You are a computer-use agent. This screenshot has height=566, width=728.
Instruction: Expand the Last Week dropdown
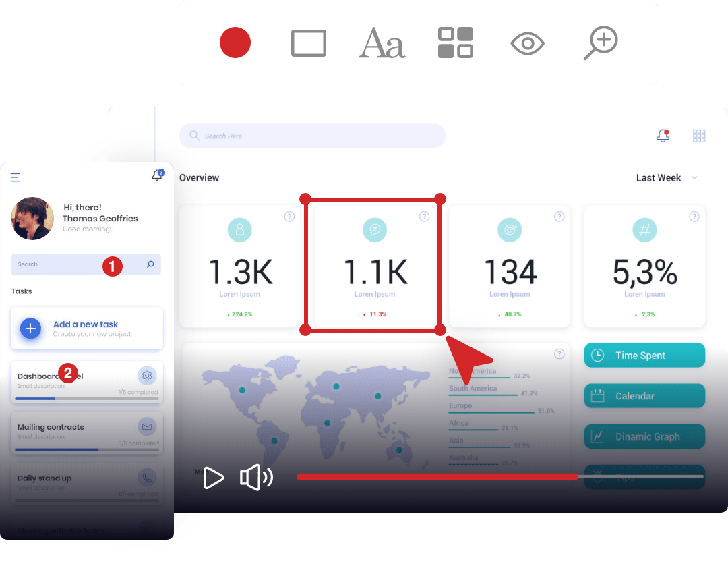666,178
